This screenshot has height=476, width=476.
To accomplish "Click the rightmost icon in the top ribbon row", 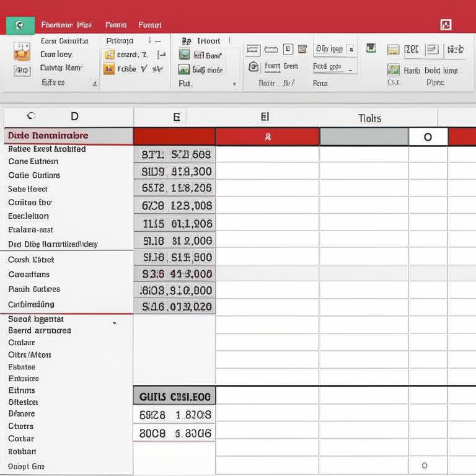I will (456, 50).
